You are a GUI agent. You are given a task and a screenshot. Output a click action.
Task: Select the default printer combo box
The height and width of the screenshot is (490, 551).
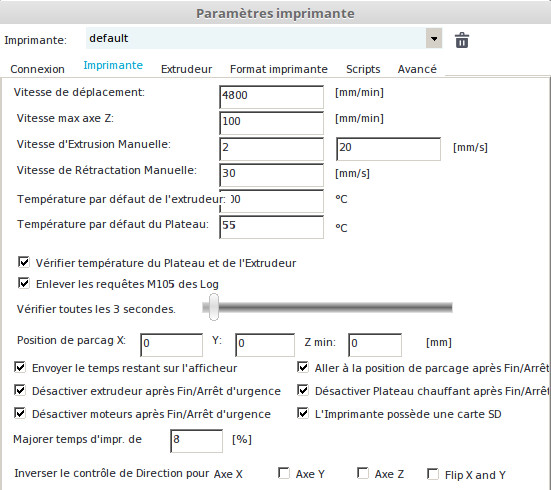tap(264, 38)
